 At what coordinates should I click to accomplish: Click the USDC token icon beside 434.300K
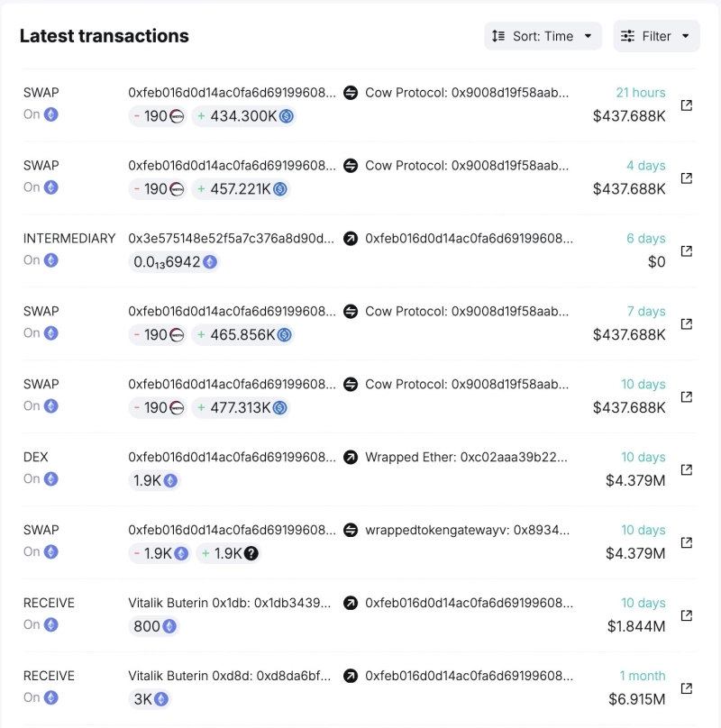(x=287, y=116)
